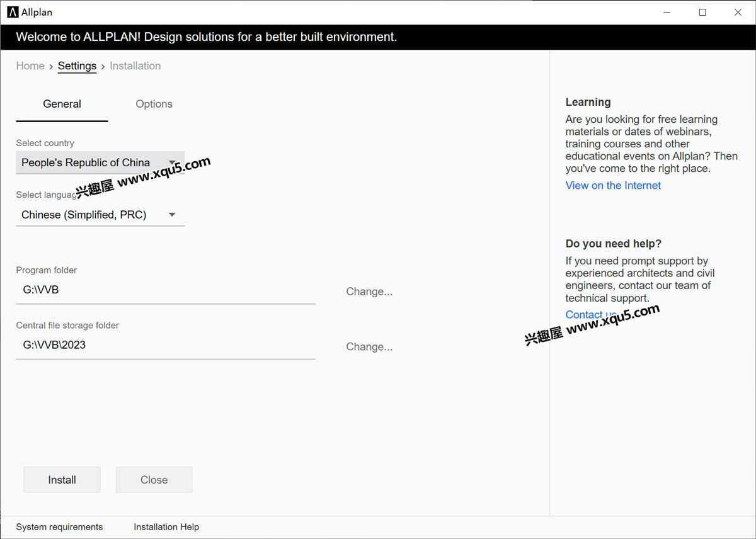Viewport: 756px width, 539px height.
Task: Click the 'Program folder' label
Action: pos(47,270)
